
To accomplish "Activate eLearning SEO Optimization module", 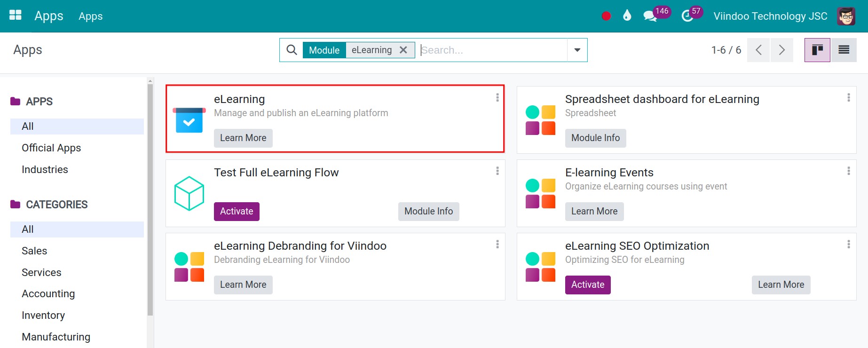I will click(588, 285).
